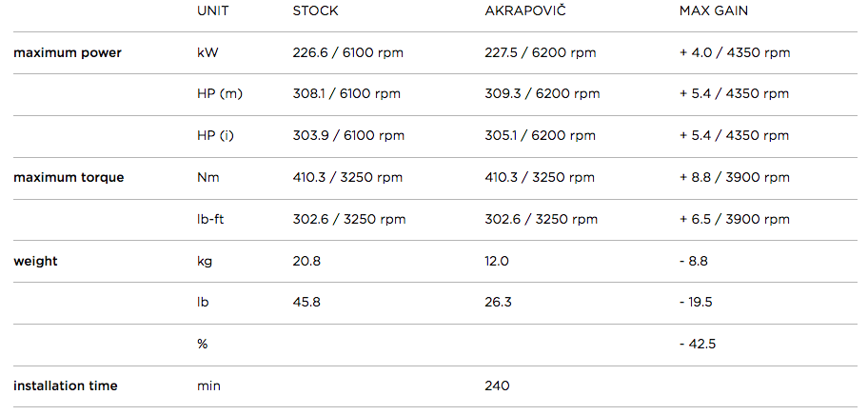The image size is (868, 415).
Task: Click the 240 installation time value
Action: point(497,385)
